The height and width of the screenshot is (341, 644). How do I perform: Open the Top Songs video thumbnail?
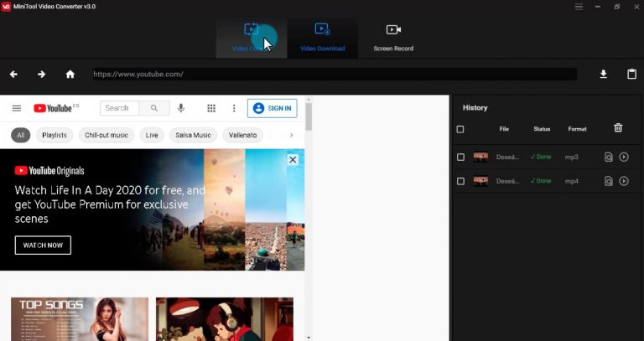[80, 319]
